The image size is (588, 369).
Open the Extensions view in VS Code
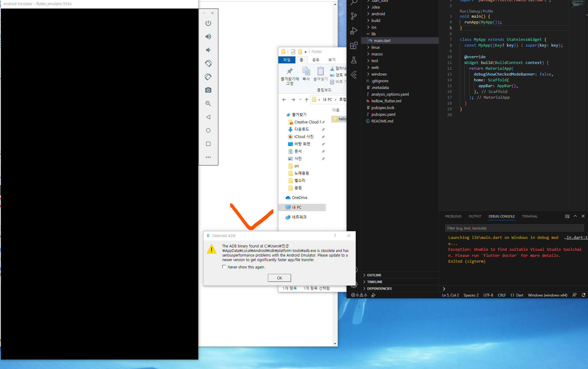point(354,45)
